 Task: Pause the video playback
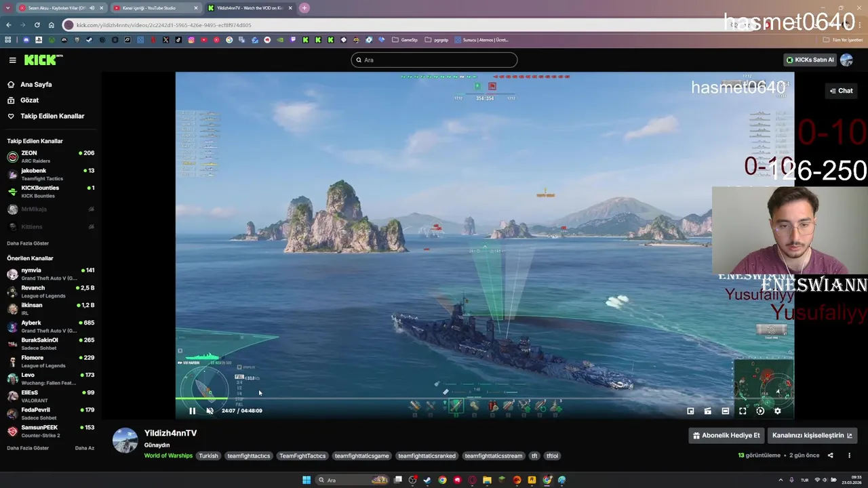tap(192, 411)
